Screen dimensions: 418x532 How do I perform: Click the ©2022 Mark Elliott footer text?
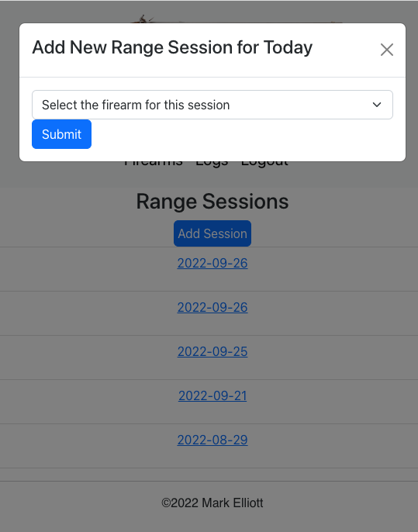coord(212,503)
